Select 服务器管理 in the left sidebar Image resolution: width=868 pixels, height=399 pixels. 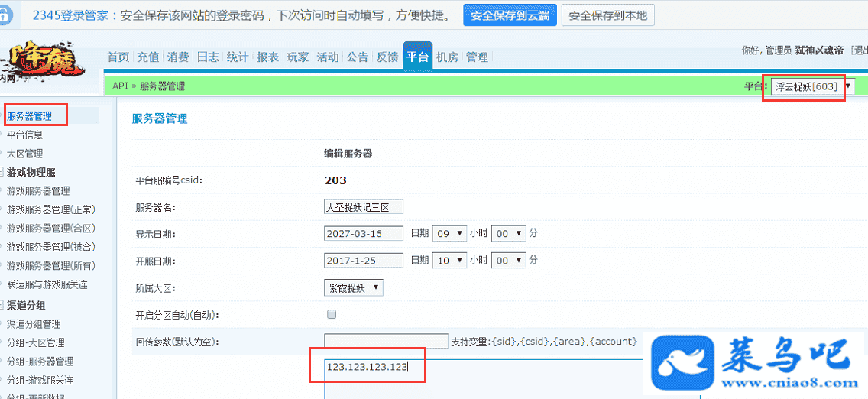(30, 116)
